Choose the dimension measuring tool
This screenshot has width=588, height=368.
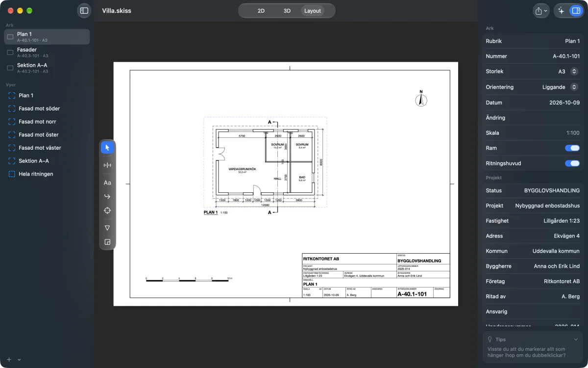click(x=107, y=165)
